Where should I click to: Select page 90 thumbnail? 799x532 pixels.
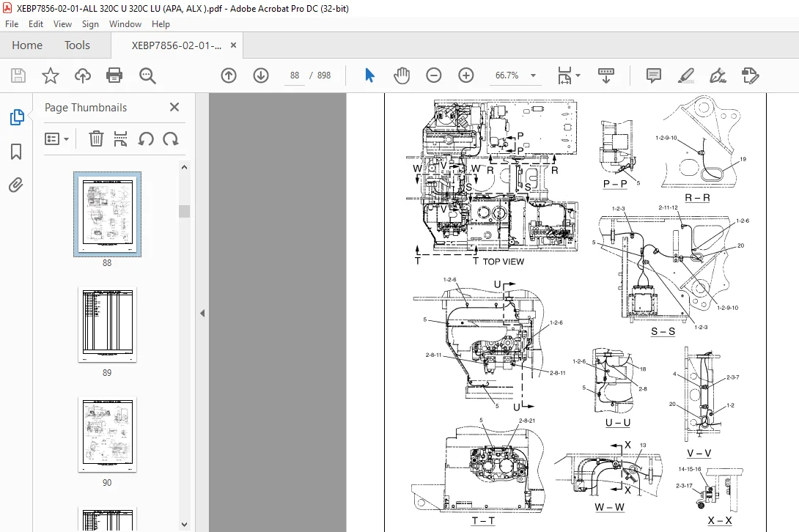click(x=107, y=435)
